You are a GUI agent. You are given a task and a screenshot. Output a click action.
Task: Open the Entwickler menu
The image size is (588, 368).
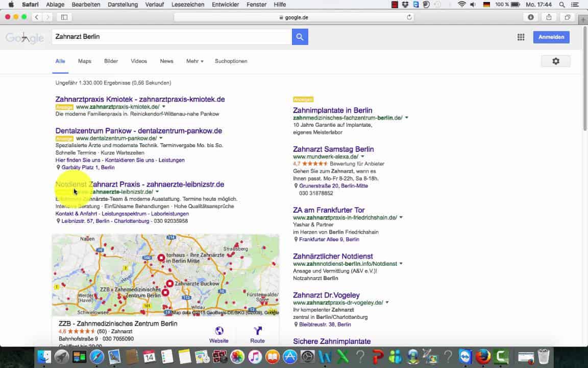(x=226, y=5)
